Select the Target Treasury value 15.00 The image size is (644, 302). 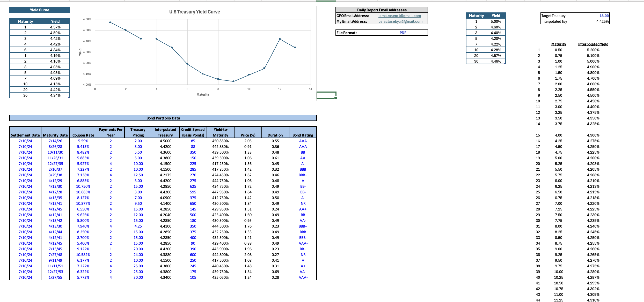pos(604,16)
